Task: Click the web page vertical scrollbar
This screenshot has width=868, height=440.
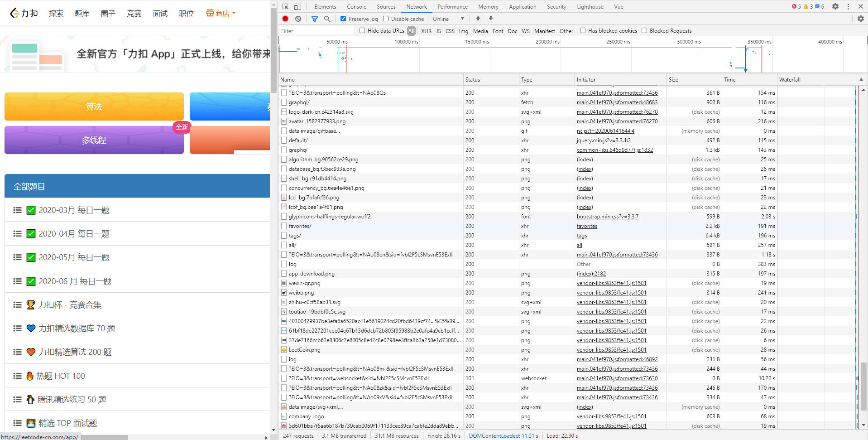Action: pyautogui.click(x=273, y=50)
